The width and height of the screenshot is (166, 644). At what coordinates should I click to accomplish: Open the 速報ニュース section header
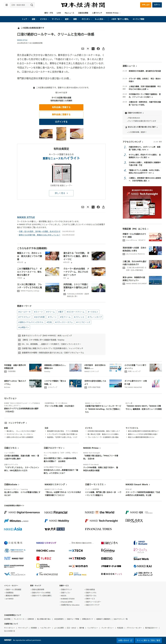pyautogui.click(x=130, y=66)
